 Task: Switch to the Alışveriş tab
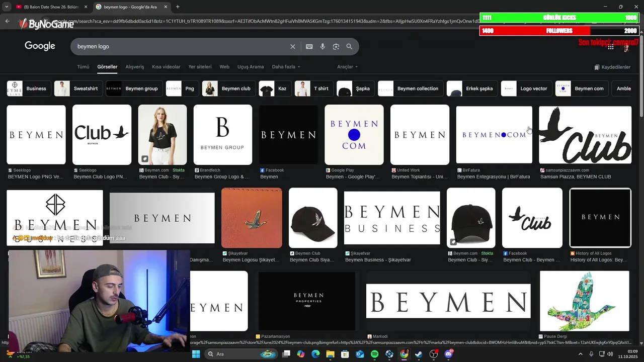[135, 67]
